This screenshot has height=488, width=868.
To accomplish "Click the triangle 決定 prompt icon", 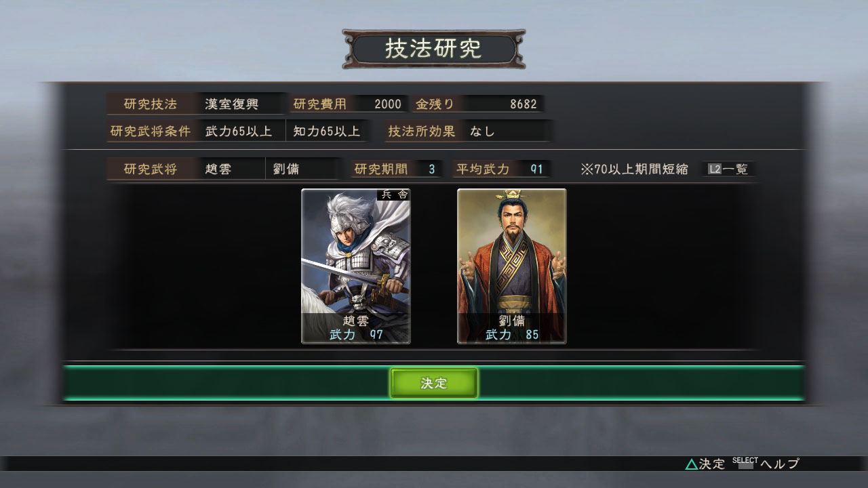I will [x=691, y=464].
